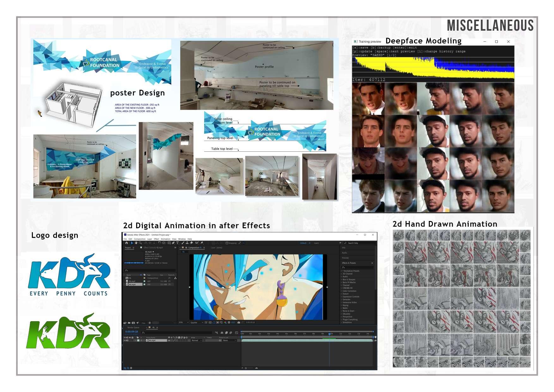Select the Clone Stamp tool
Screen dimensions: 554x392
click(x=187, y=243)
